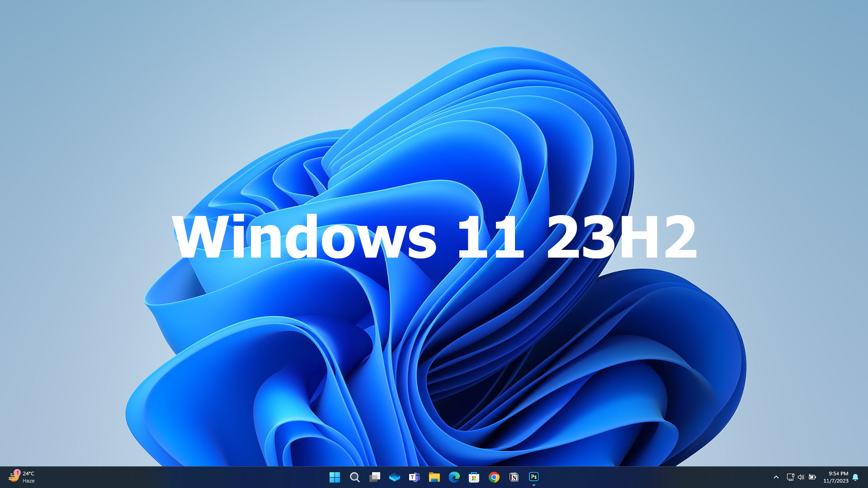Open Microsoft Store
Screen dimensions: 868x488
474,477
